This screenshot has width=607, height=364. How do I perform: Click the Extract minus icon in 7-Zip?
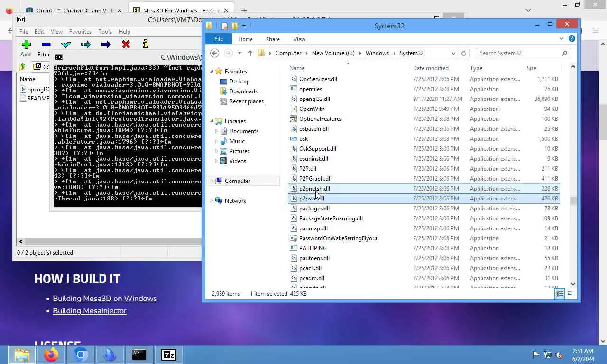(x=46, y=45)
